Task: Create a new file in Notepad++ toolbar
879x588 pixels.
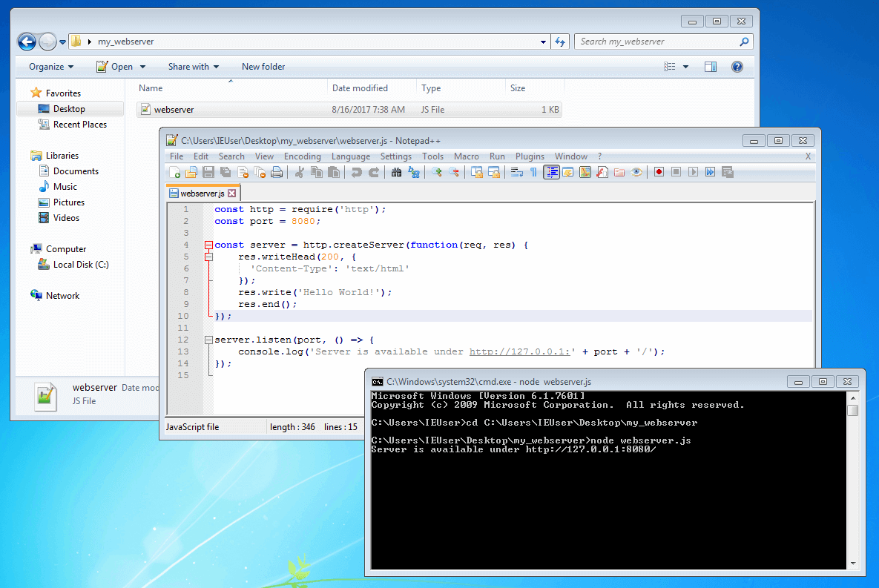Action: (174, 173)
